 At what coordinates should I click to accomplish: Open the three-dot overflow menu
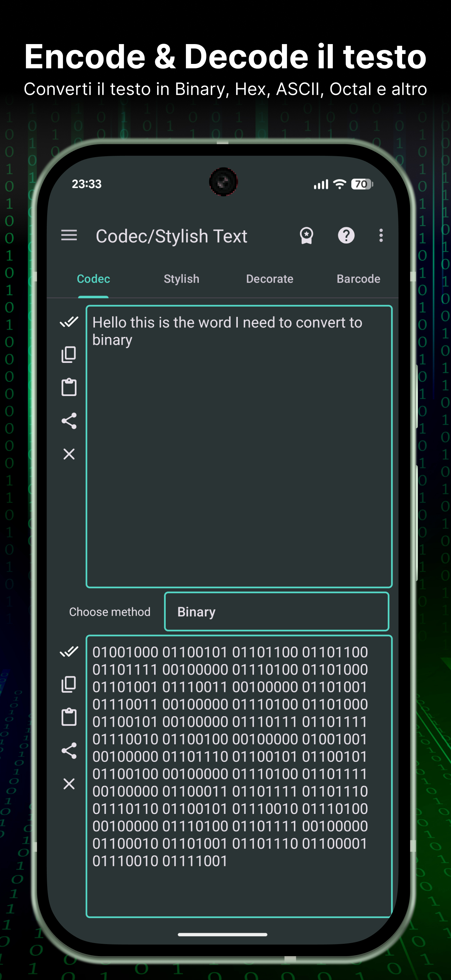coord(381,235)
